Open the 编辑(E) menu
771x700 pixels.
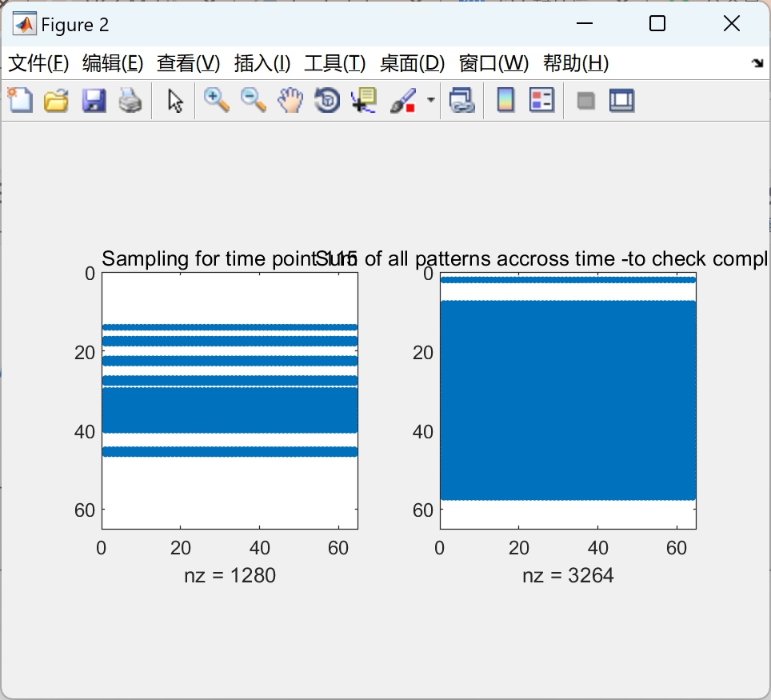113,63
